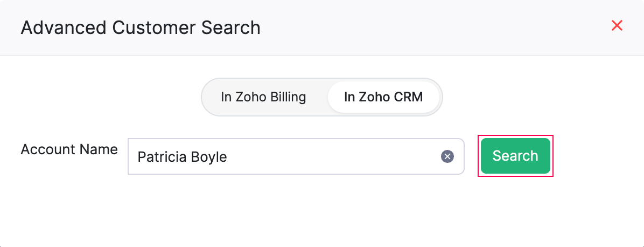Click the Advanced Customer Search title
Viewport: 644px width, 247px height.
click(141, 27)
